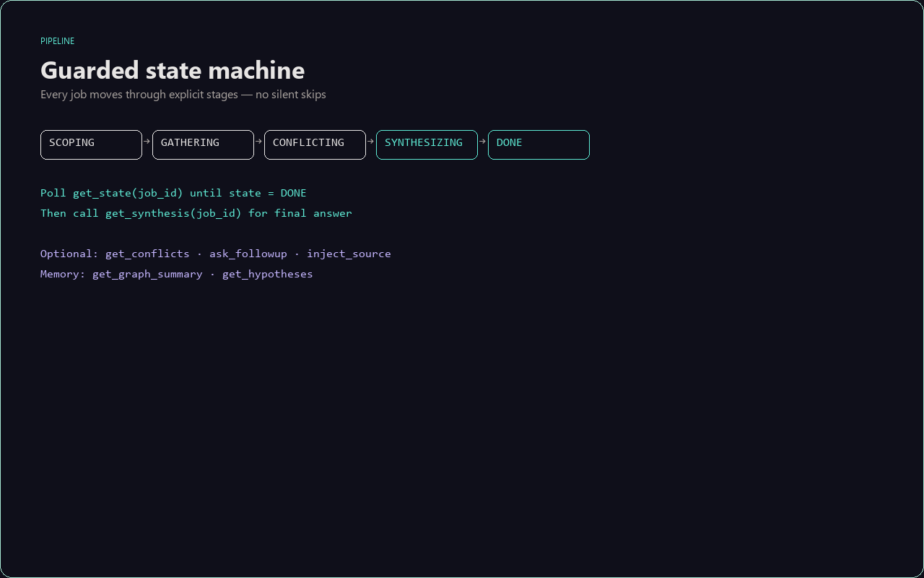Viewport: 924px width, 578px height.
Task: Click the inject_source text
Action: pyautogui.click(x=349, y=254)
